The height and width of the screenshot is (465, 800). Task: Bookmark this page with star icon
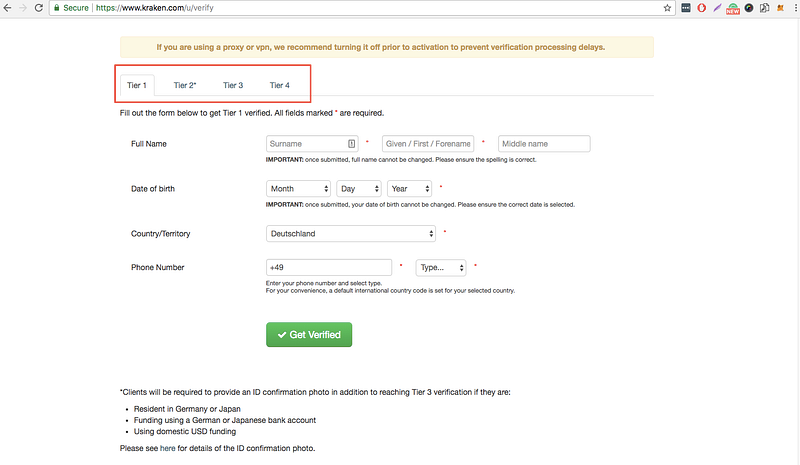click(x=667, y=8)
